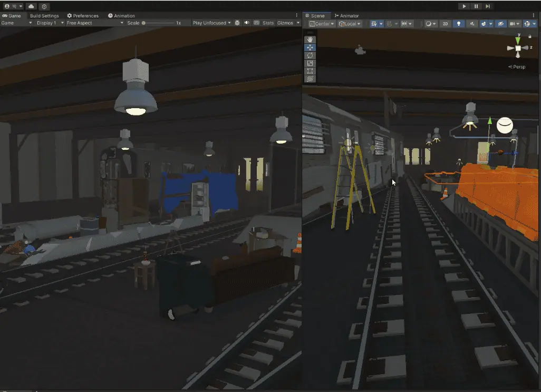Click the light gizmo sphere near the lamp
Screen dimensions: 541x392
click(505, 125)
